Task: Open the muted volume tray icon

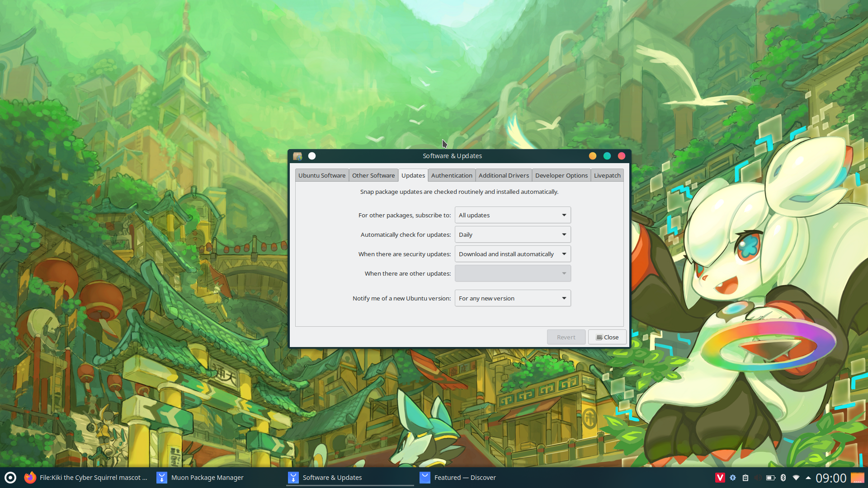Action: click(x=758, y=478)
